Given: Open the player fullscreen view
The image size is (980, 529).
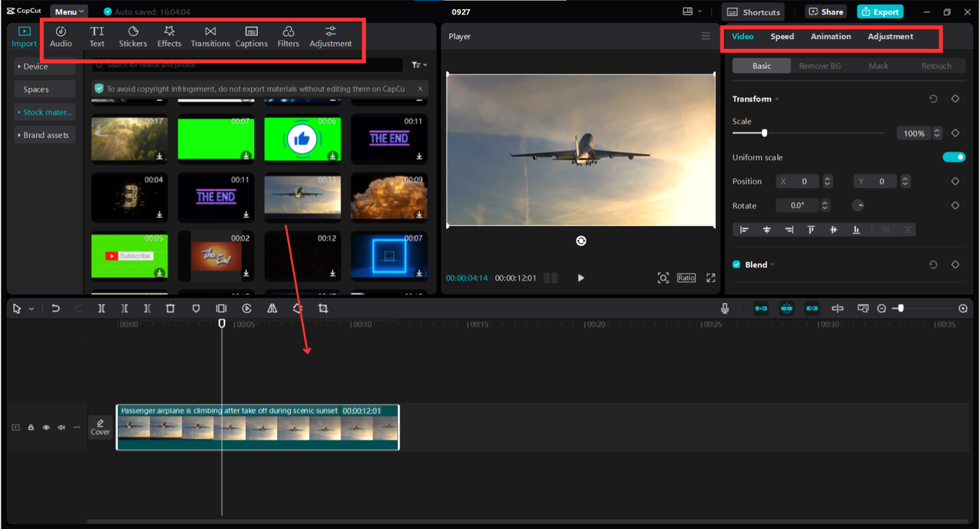Looking at the screenshot, I should [x=710, y=278].
